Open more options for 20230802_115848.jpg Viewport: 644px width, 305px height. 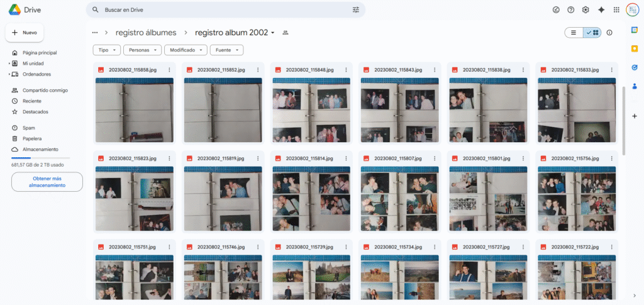click(x=347, y=70)
